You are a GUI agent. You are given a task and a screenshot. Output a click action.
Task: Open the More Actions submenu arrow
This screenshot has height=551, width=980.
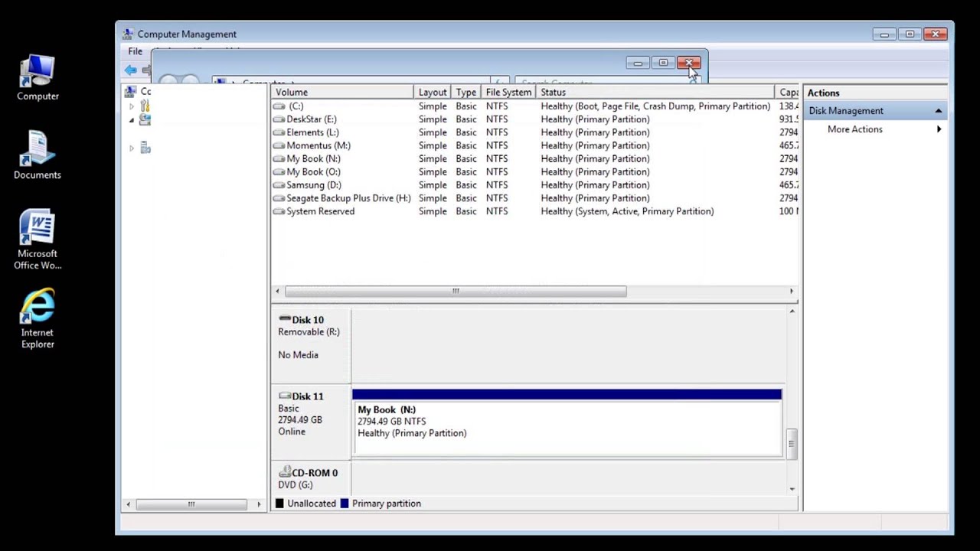coord(939,129)
